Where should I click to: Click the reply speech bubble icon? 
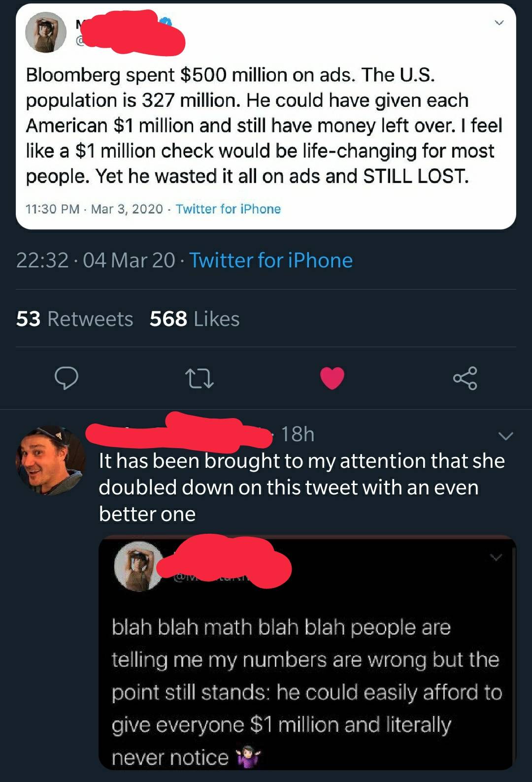pyautogui.click(x=66, y=378)
